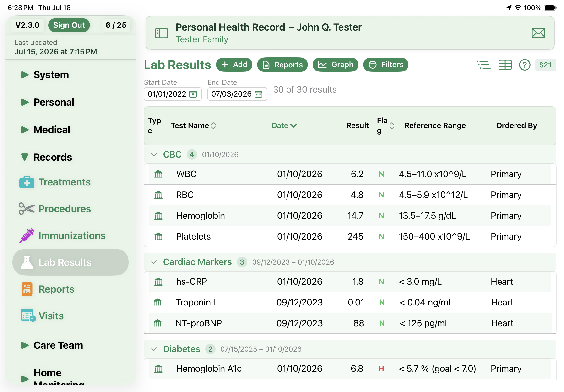Image resolution: width=564 pixels, height=392 pixels.
Task: Select the NT-proBNP test row
Action: click(350, 323)
